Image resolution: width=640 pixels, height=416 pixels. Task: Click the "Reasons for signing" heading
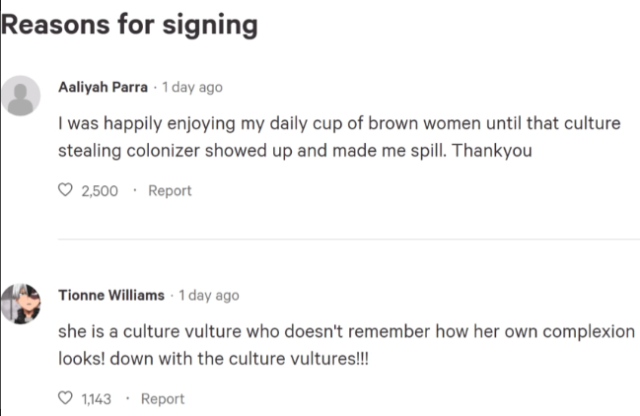[x=130, y=24]
